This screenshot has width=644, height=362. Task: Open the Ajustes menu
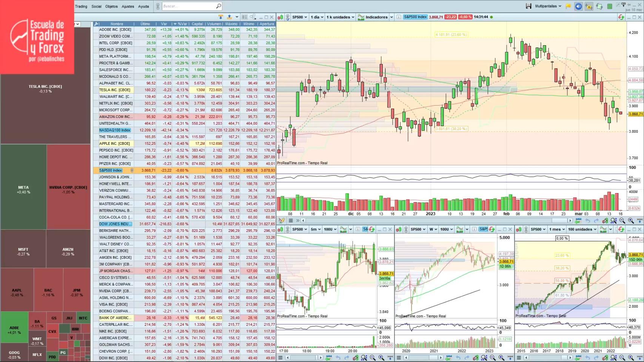point(128,6)
